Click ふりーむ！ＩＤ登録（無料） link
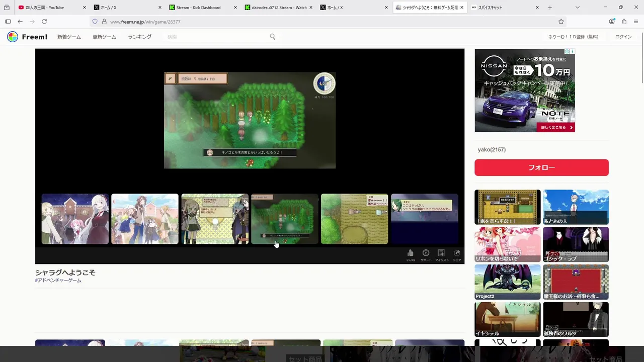This screenshot has height=362, width=644. (x=573, y=37)
